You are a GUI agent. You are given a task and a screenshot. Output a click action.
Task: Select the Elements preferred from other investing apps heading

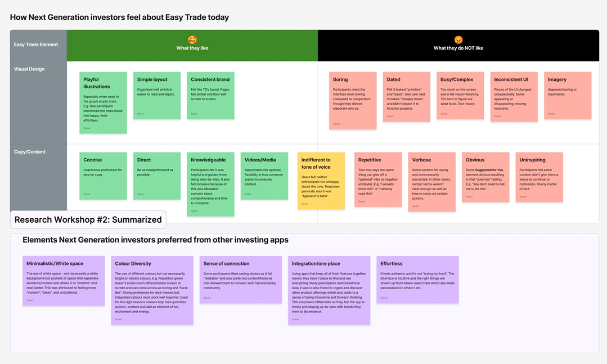155,240
